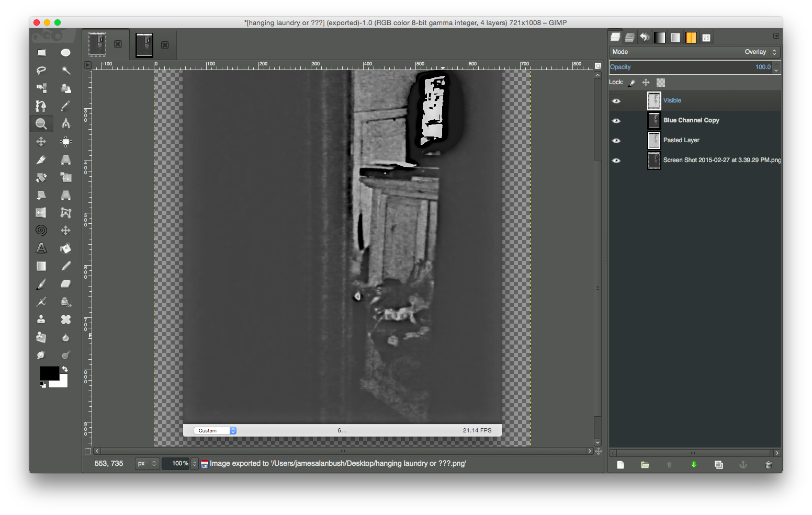Click the canvas horizontal scrollbar
812x515 pixels.
tap(343, 451)
